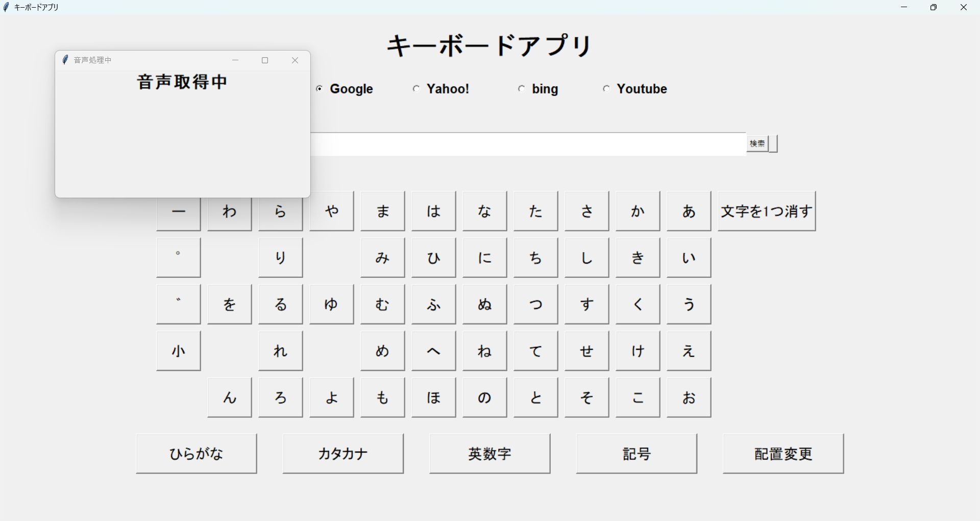The height and width of the screenshot is (521, 980).
Task: Click the 配置変更 layout change button
Action: coord(783,454)
